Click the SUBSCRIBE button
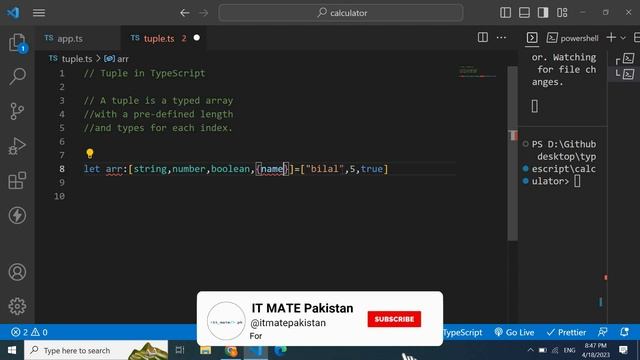This screenshot has width=640, height=360. pos(394,319)
